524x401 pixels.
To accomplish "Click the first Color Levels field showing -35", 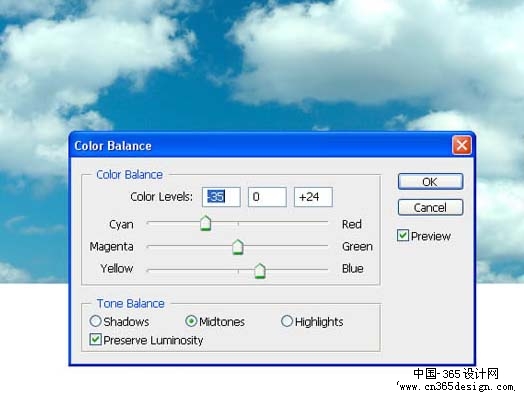I will click(221, 197).
